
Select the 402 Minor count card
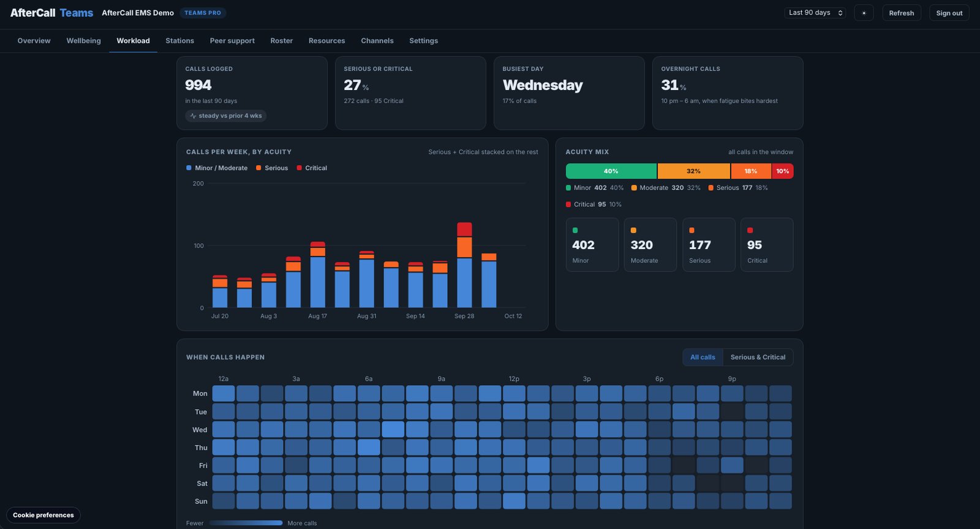coord(592,245)
